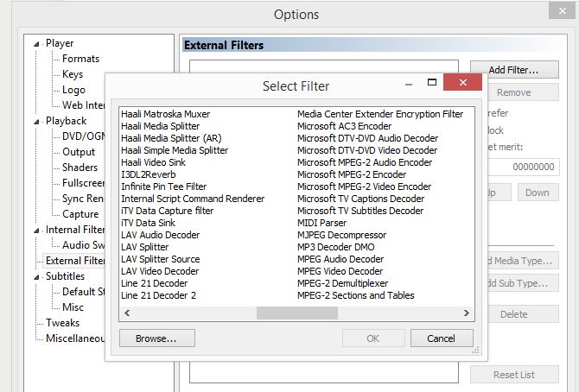
Task: Collapse the Subtitles tree node
Action: pyautogui.click(x=36, y=277)
